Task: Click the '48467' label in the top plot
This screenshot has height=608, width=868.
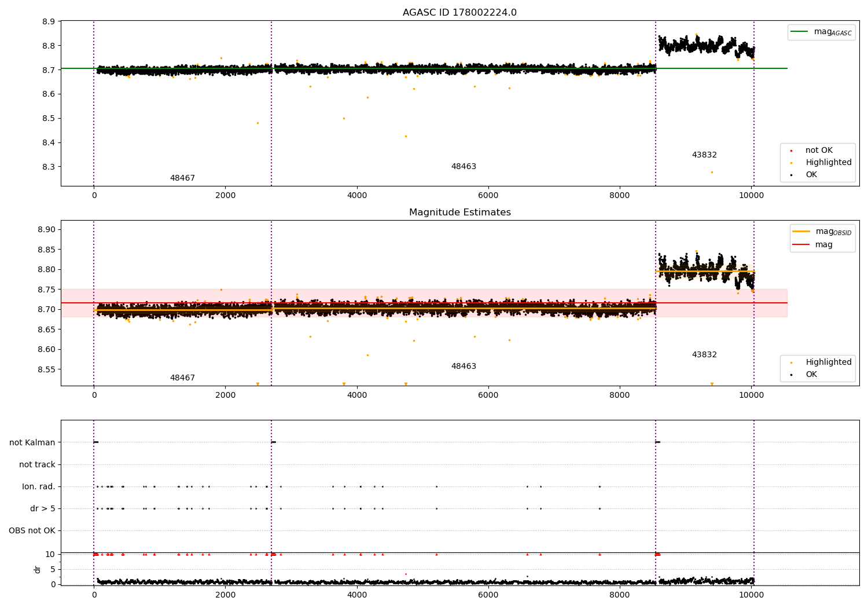Action: click(x=182, y=178)
